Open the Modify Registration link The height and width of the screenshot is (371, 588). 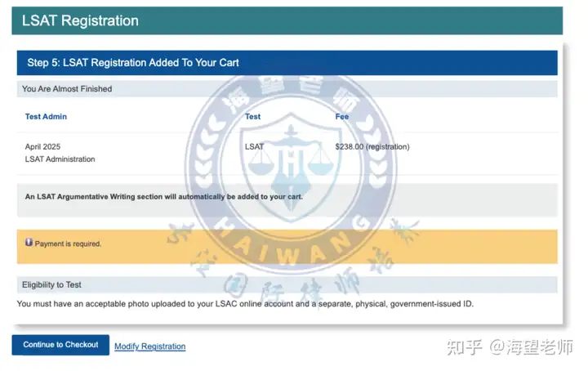tap(150, 346)
